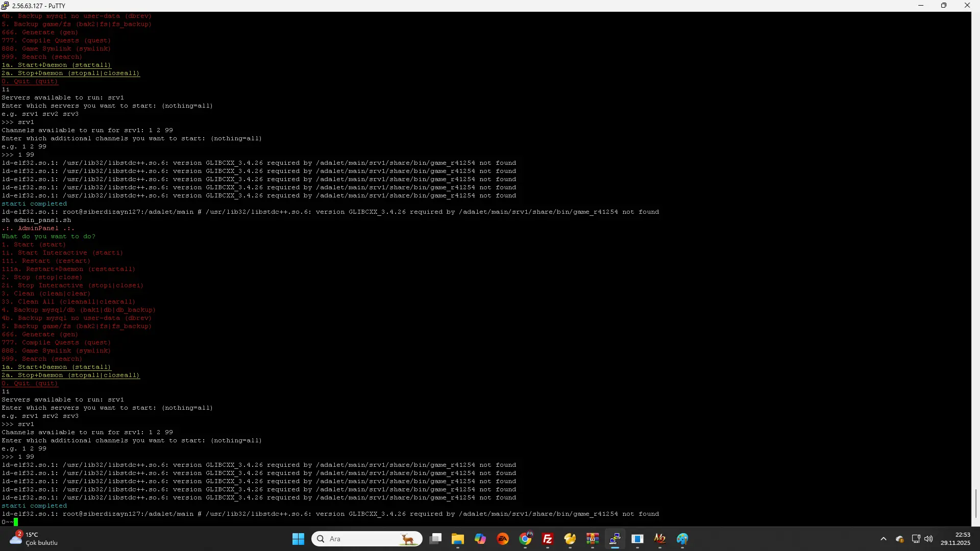Launch Copilot from taskbar

(480, 539)
